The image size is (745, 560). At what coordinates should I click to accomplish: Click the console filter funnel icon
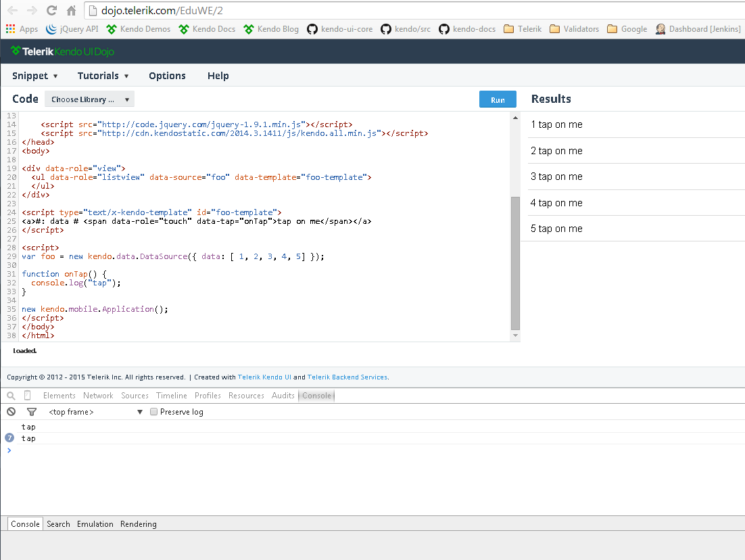31,411
